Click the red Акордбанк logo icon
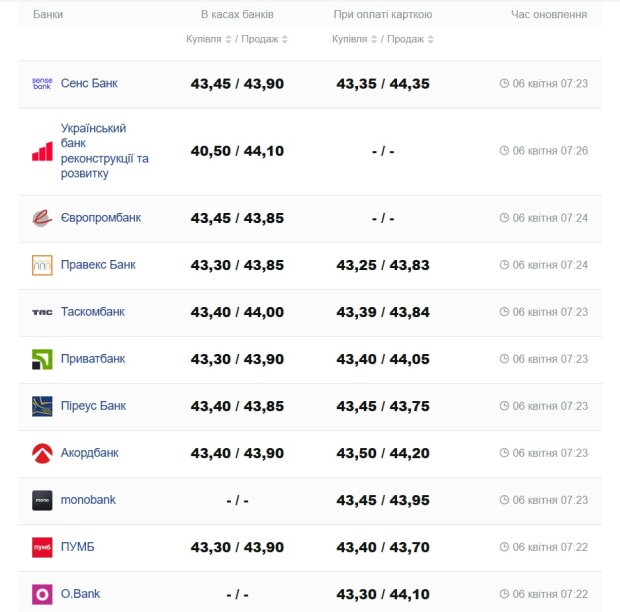This screenshot has height=612, width=620. coord(42,453)
